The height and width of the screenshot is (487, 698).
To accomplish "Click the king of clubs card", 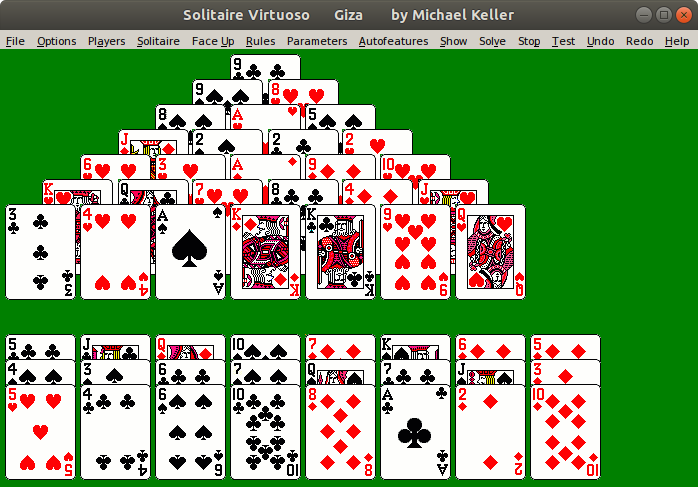I will 341,252.
